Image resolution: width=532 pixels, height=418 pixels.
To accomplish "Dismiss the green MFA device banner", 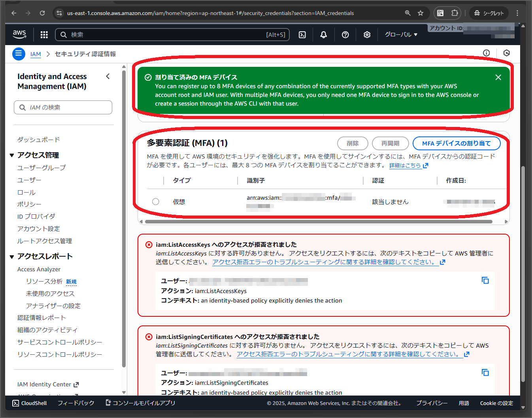I will click(x=498, y=78).
